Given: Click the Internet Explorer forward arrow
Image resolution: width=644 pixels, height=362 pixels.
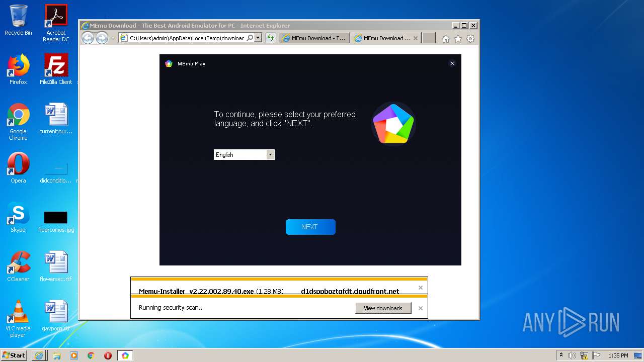Looking at the screenshot, I should click(102, 38).
